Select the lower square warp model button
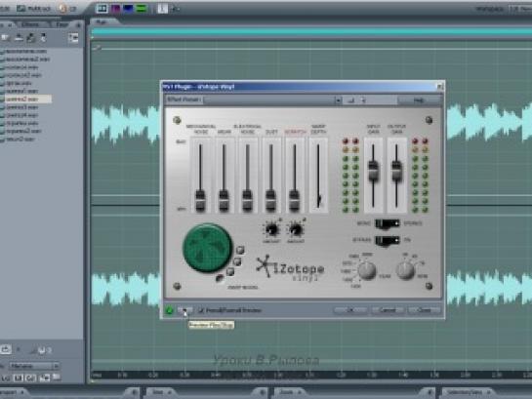 230,271
